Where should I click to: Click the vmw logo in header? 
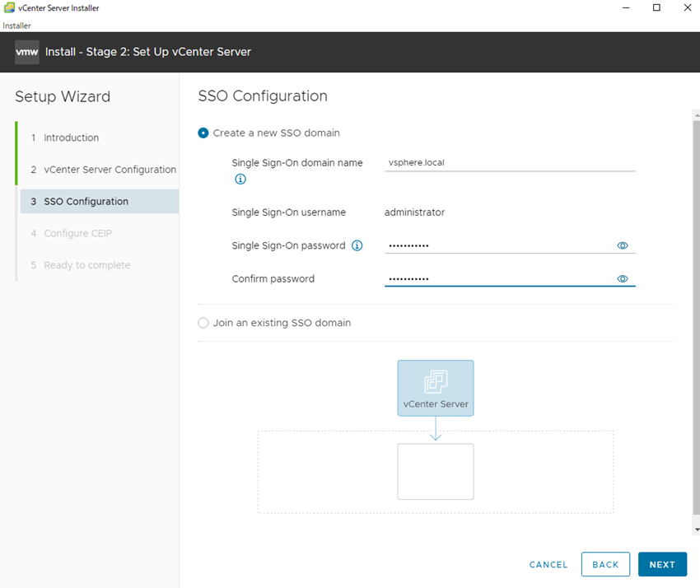click(27, 52)
